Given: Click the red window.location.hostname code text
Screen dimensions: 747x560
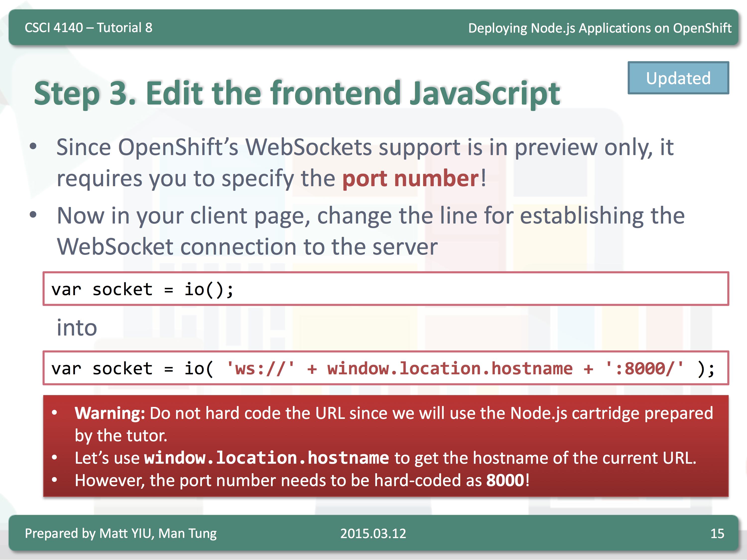Looking at the screenshot, I should tap(450, 368).
